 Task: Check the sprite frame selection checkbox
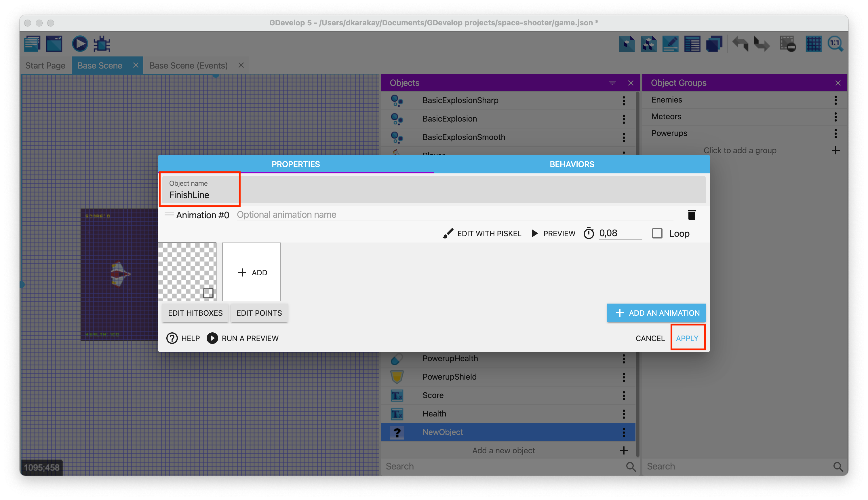208,293
